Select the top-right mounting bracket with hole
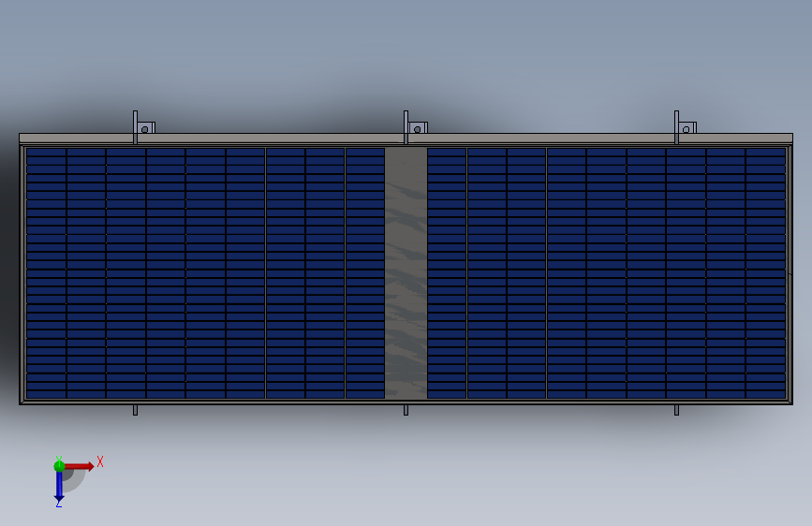The width and height of the screenshot is (812, 526). (x=687, y=128)
